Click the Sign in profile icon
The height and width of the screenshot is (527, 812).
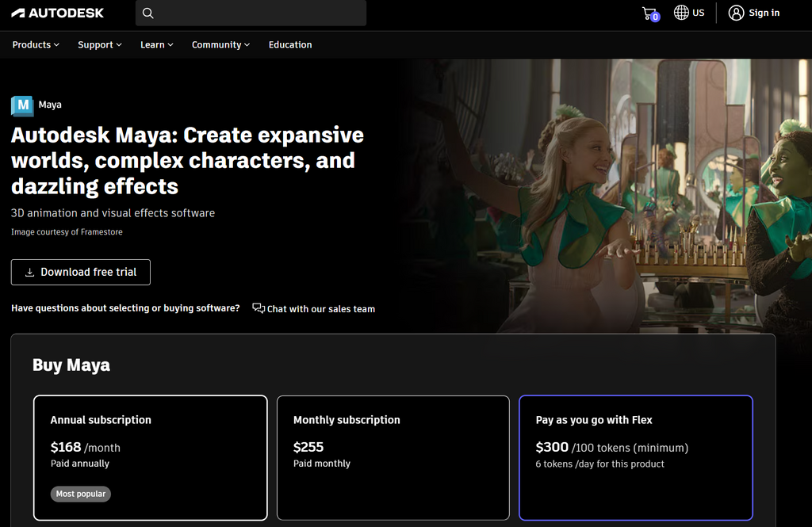[x=736, y=13]
